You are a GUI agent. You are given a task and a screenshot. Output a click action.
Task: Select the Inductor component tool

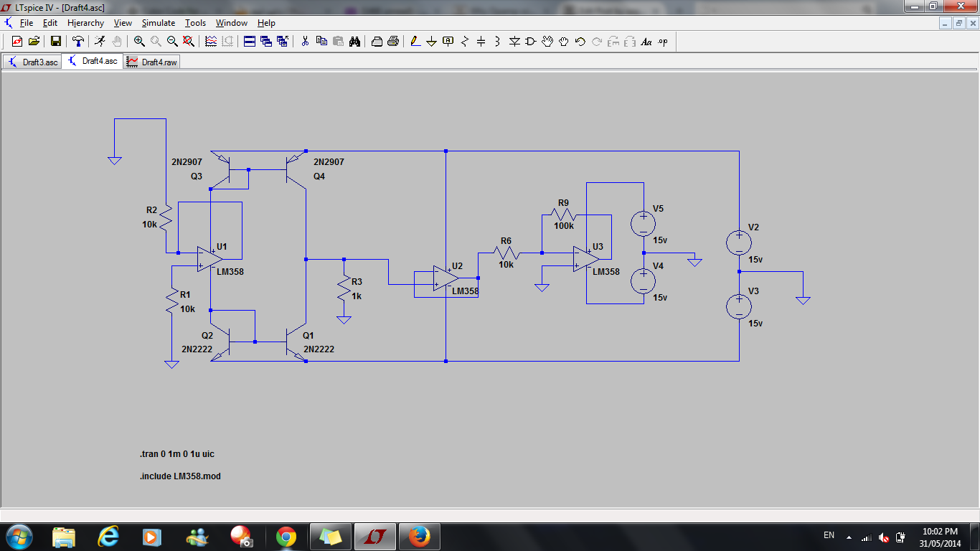(x=497, y=42)
